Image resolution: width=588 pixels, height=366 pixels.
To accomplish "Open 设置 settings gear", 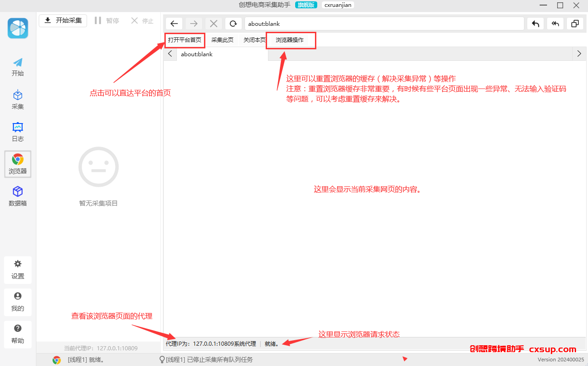I will pos(17,270).
